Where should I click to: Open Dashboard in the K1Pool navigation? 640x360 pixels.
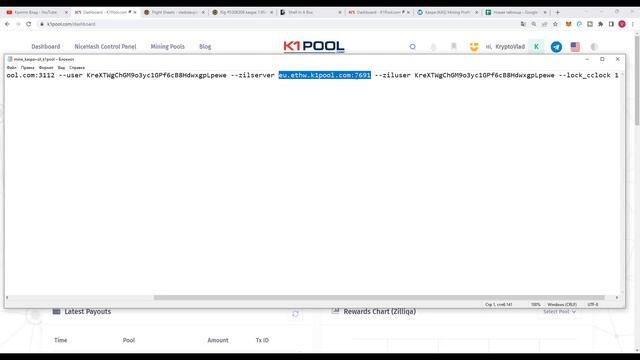point(46,47)
